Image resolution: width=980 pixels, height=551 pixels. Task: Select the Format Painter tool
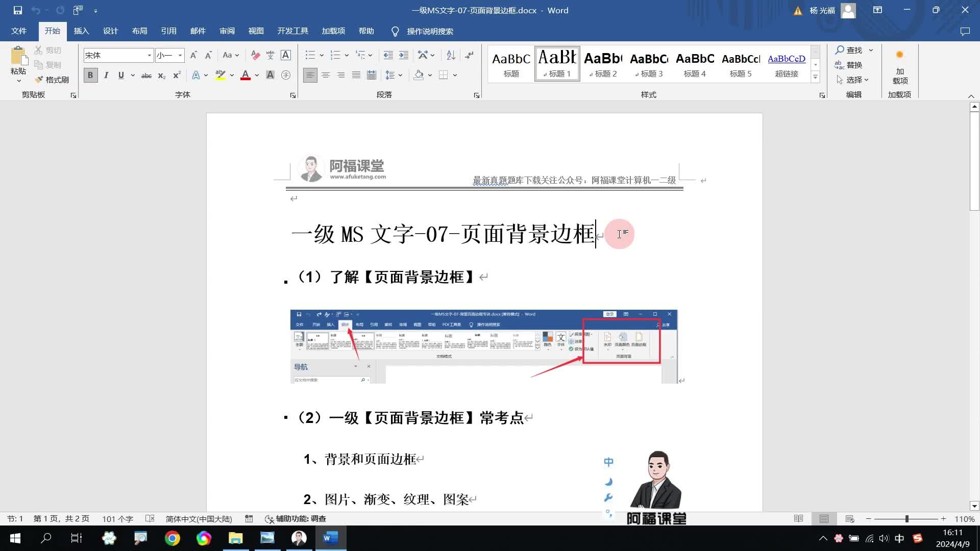tap(52, 80)
